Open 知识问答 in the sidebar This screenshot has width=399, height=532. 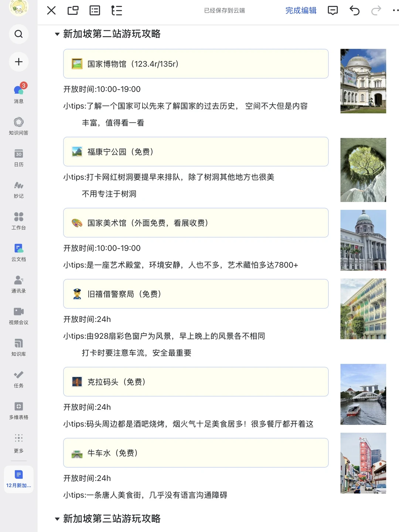pos(18,126)
